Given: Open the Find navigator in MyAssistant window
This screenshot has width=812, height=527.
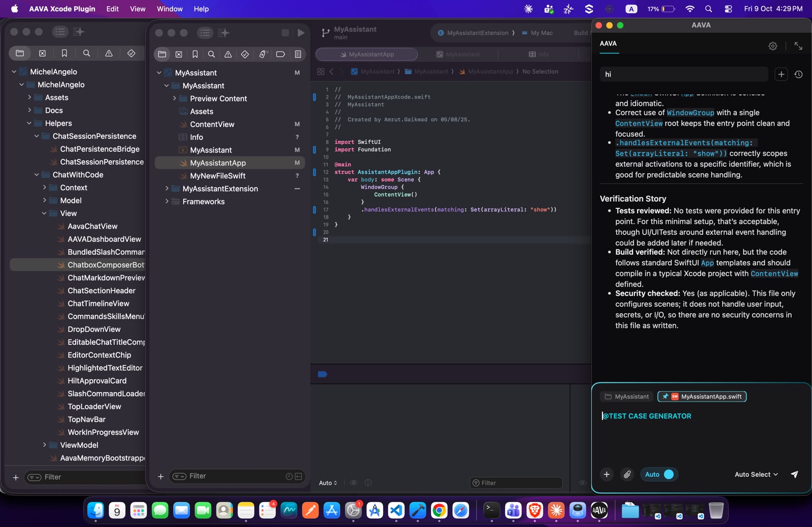Looking at the screenshot, I should [x=212, y=54].
